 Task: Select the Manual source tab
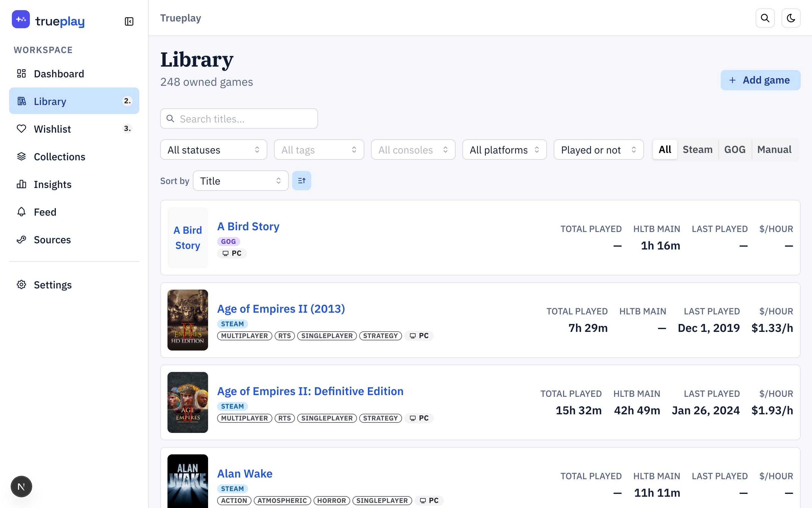tap(774, 150)
